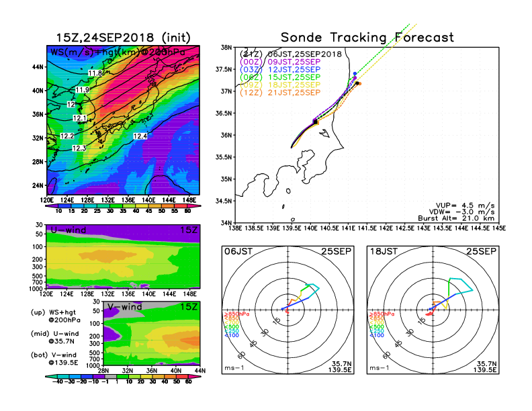Click '35.7N 139.5E' on the 18JST hodograph
Viewport: 532px width, 411px height.
pyautogui.click(x=485, y=367)
